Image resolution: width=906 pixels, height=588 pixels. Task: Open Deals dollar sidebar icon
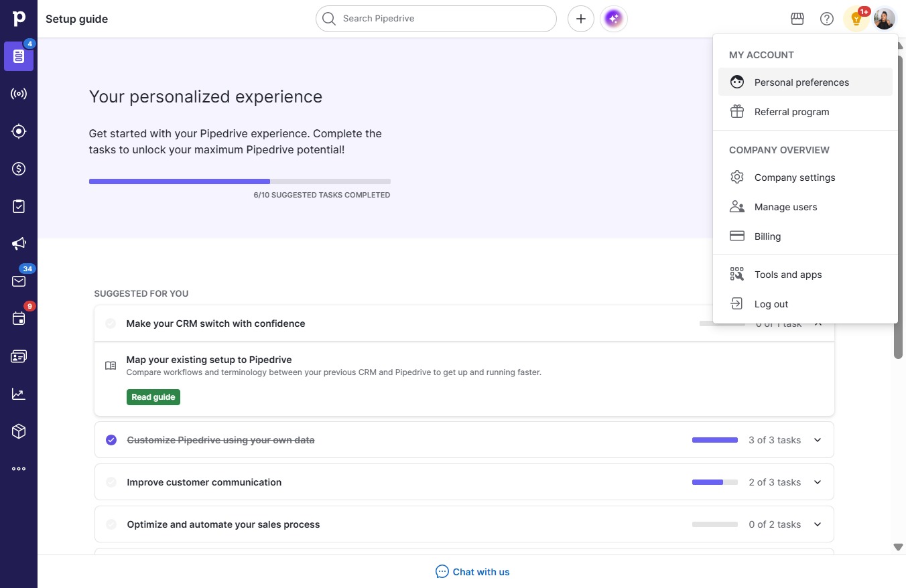click(x=19, y=169)
